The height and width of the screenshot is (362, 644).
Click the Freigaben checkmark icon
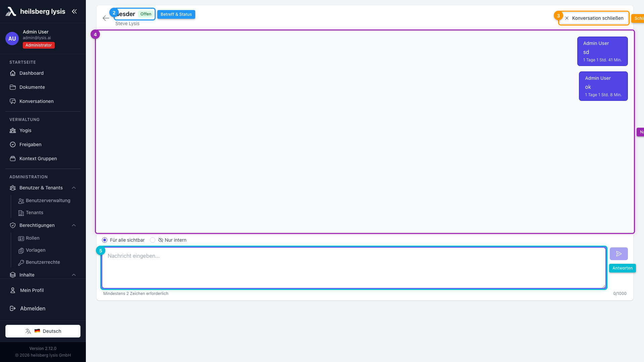point(13,144)
